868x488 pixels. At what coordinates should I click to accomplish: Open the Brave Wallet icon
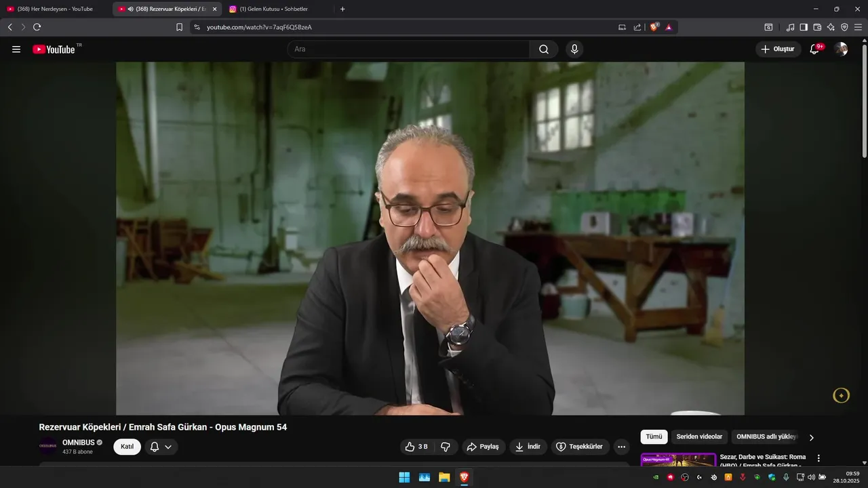coord(817,27)
